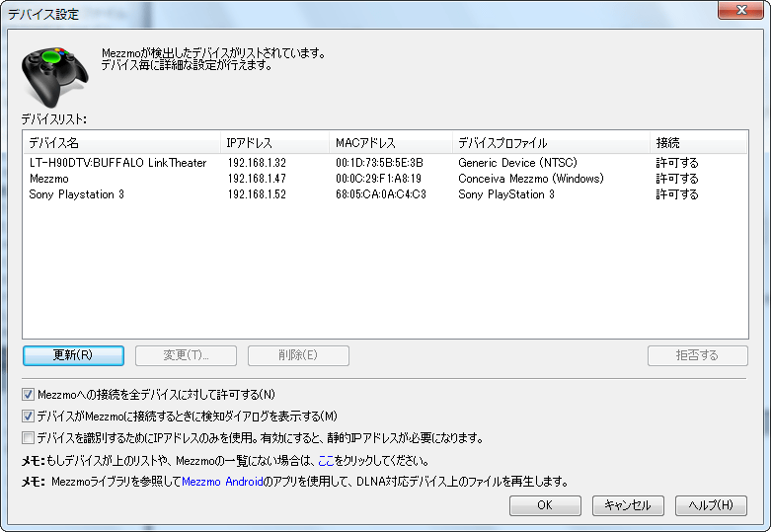Confirm with the OK button
Screen dimensions: 771x532
point(545,505)
